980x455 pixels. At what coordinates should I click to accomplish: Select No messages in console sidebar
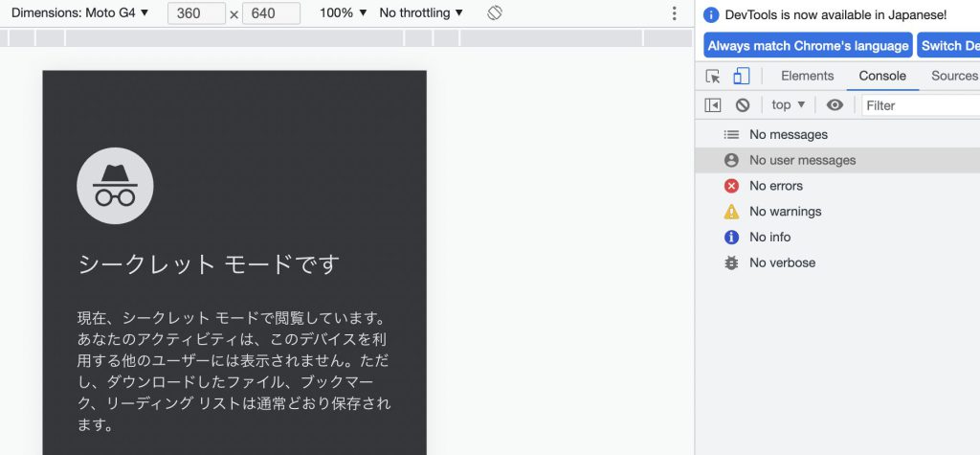[x=837, y=134]
